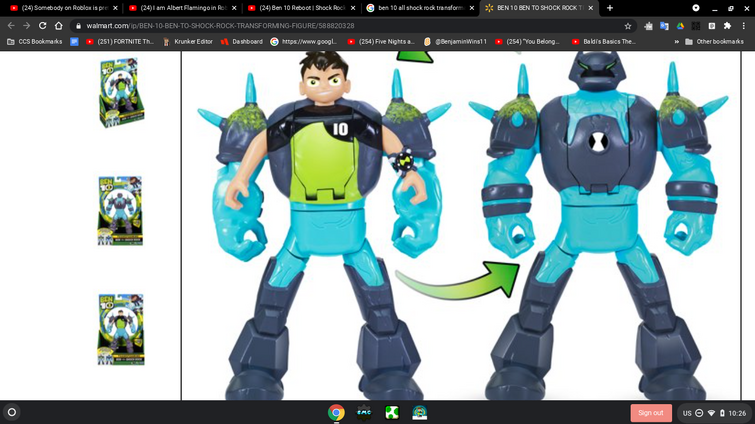Expand hidden bookmarks with double chevron
755x424 pixels.
tap(676, 42)
